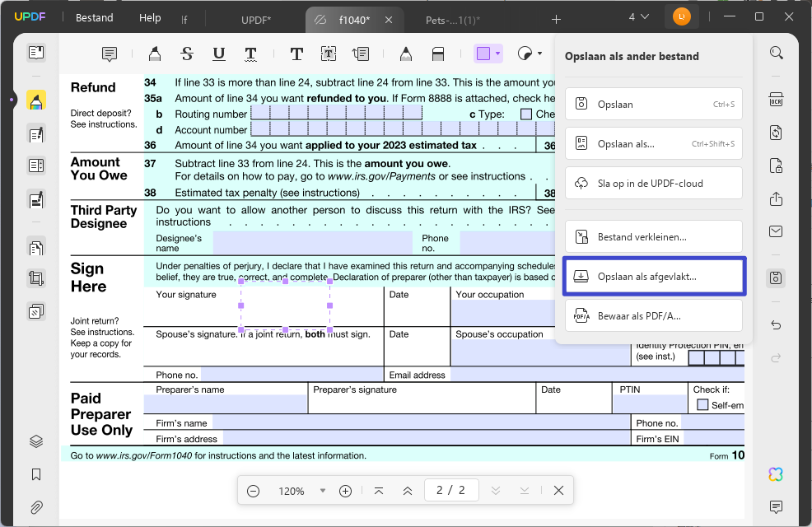This screenshot has width=812, height=527.
Task: Open UPDF AI assistant
Action: click(776, 474)
